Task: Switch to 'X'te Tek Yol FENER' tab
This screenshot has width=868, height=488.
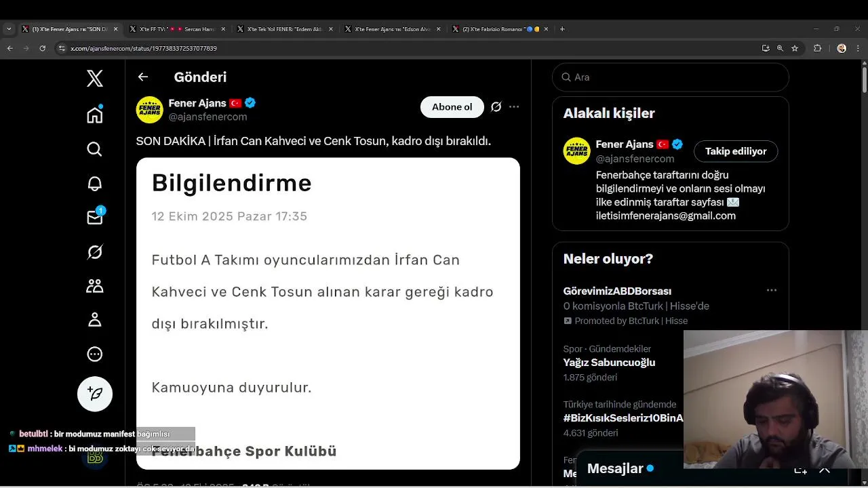Action: [x=284, y=29]
